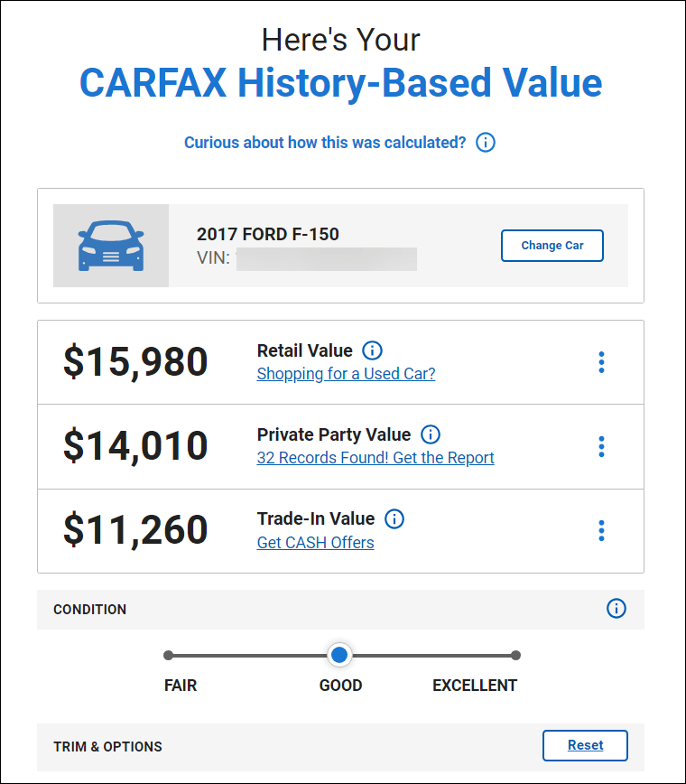686x784 pixels.
Task: Reset the Trim & Options selections
Action: pos(585,745)
